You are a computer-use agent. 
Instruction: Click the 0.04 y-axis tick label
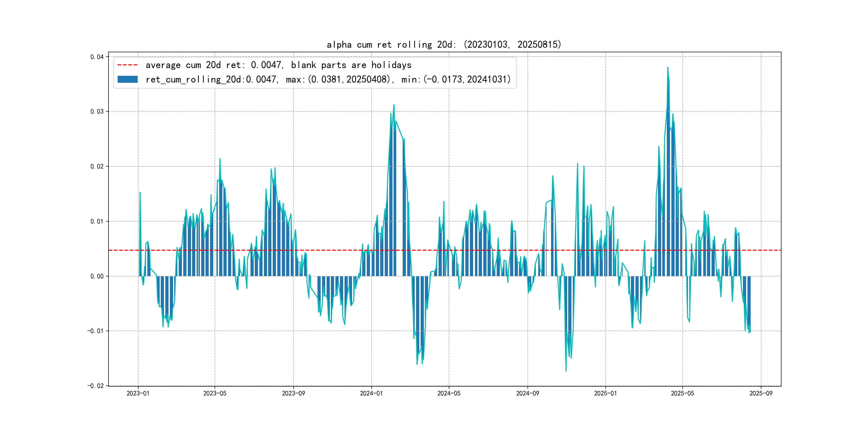point(97,57)
